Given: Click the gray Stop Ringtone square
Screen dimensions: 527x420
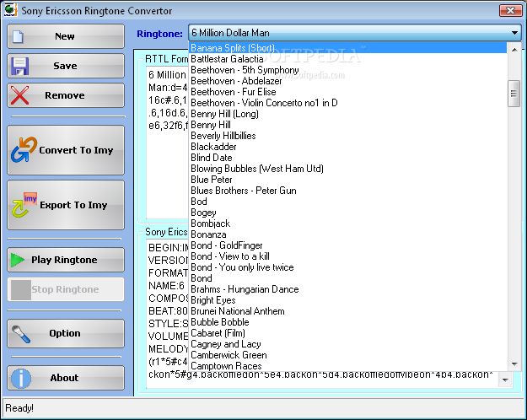Looking at the screenshot, I should tap(21, 289).
